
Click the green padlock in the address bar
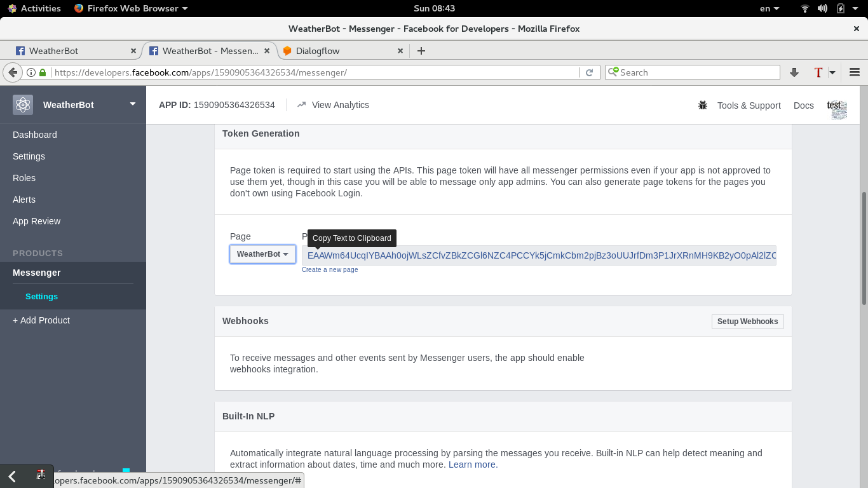43,72
